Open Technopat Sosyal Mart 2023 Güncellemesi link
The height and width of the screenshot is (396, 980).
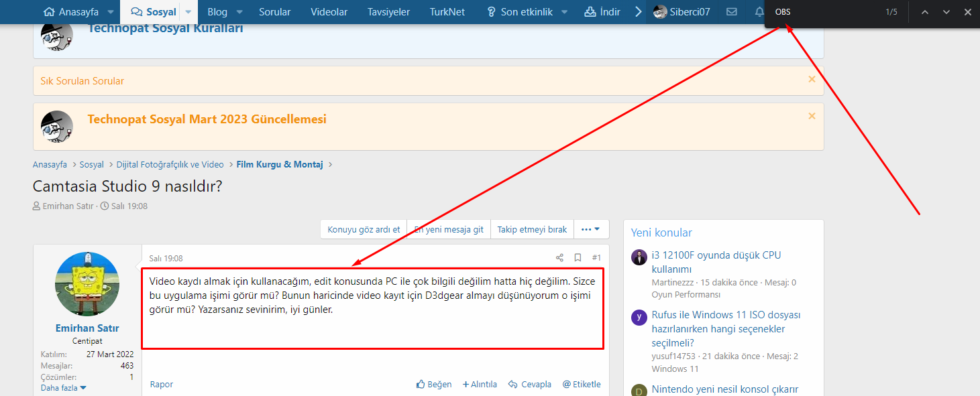coord(207,119)
